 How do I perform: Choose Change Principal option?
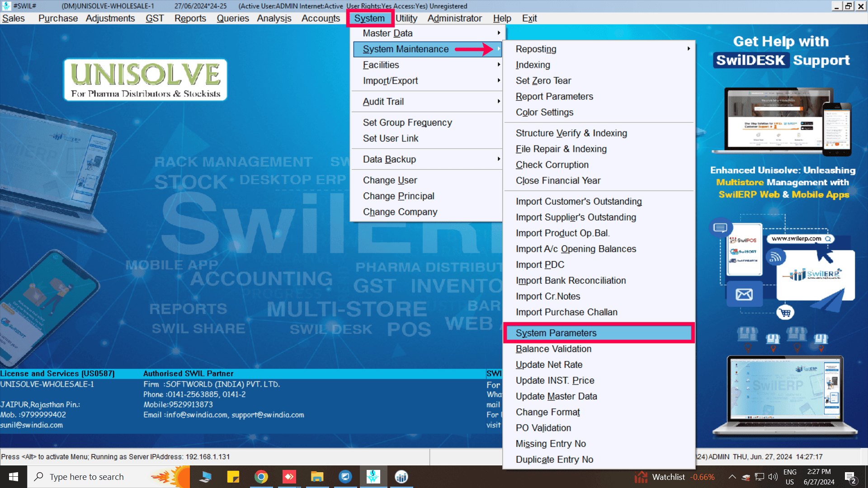[x=427, y=196]
